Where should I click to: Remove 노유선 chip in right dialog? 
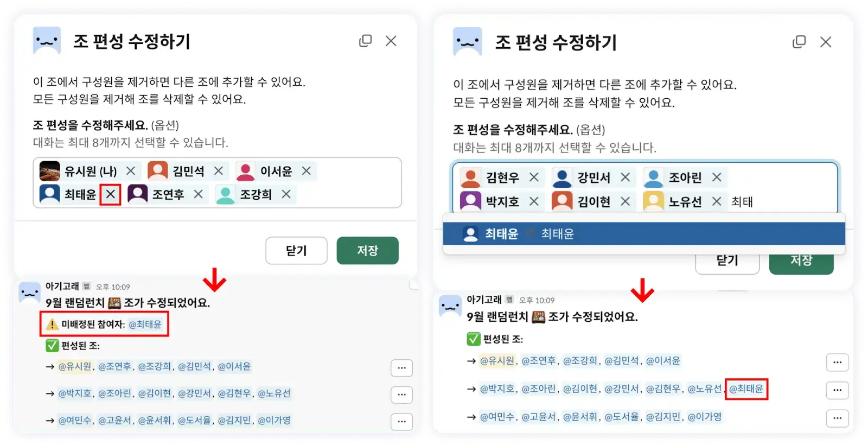click(717, 201)
